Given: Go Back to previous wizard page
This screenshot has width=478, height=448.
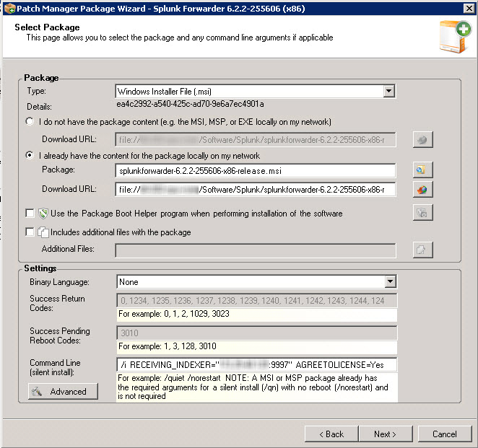Looking at the screenshot, I should click(331, 434).
